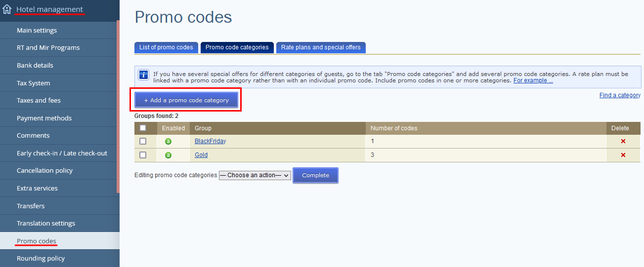The width and height of the screenshot is (644, 267).
Task: Switch to List of promo codes tab
Action: pyautogui.click(x=166, y=47)
